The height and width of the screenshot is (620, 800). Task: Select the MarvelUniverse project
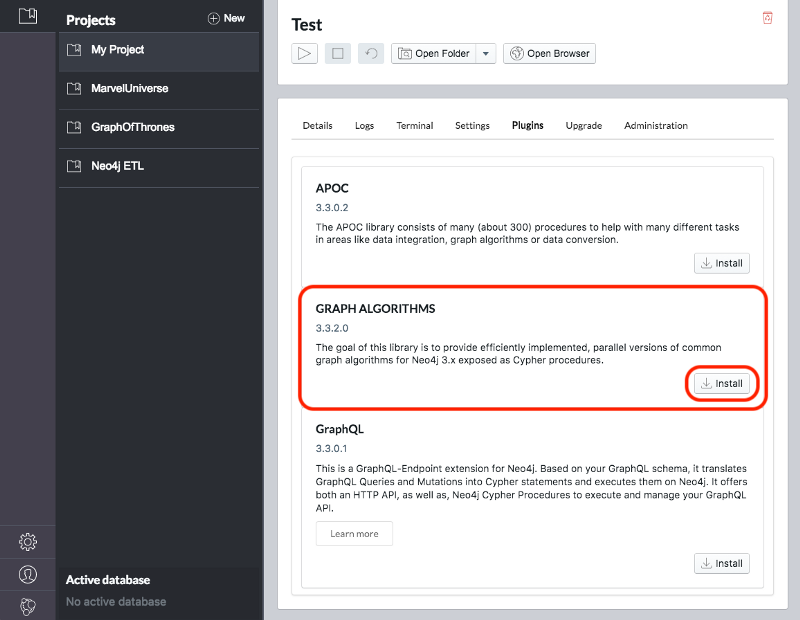click(x=130, y=89)
